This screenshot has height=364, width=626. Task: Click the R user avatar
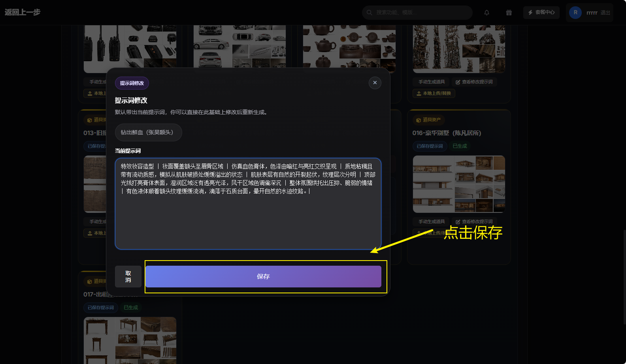575,13
